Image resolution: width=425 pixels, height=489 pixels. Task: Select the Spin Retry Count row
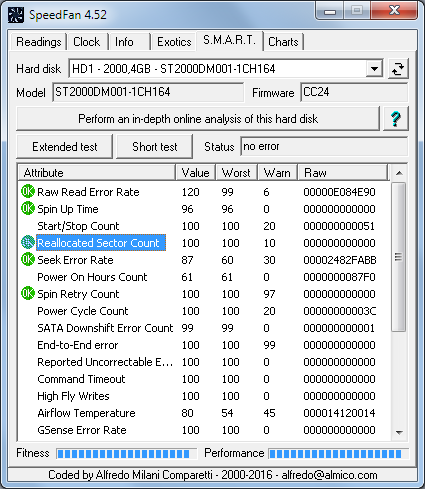coord(204,294)
